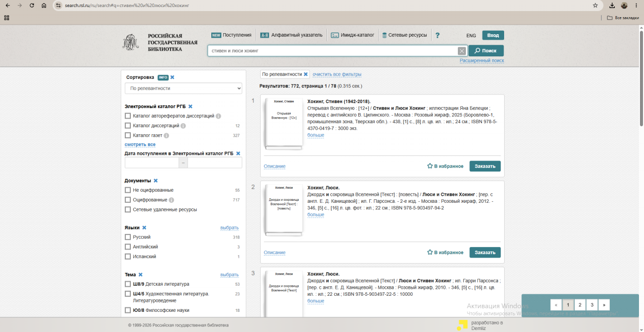The image size is (644, 332).
Task: Click Заказать for Открывая Вселенную
Action: [x=485, y=166]
